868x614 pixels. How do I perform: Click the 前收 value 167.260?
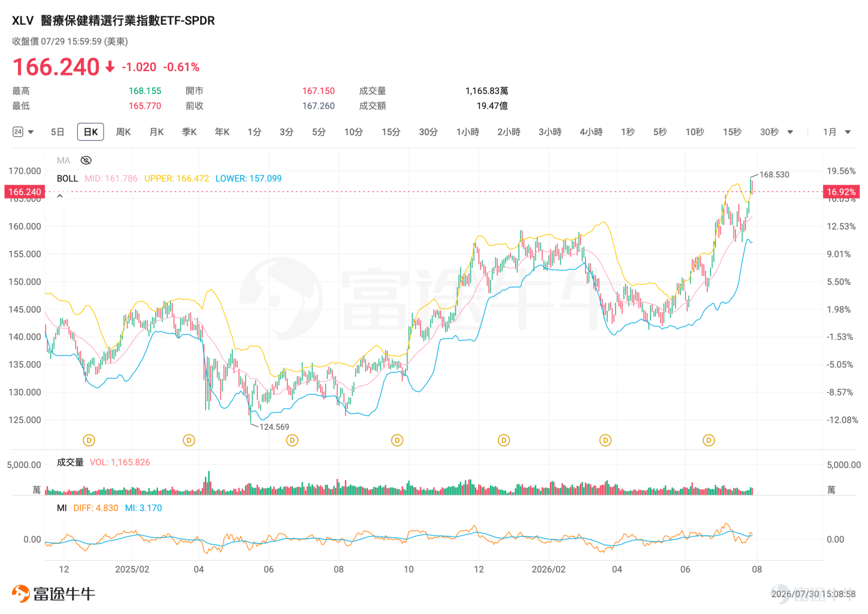coord(318,106)
